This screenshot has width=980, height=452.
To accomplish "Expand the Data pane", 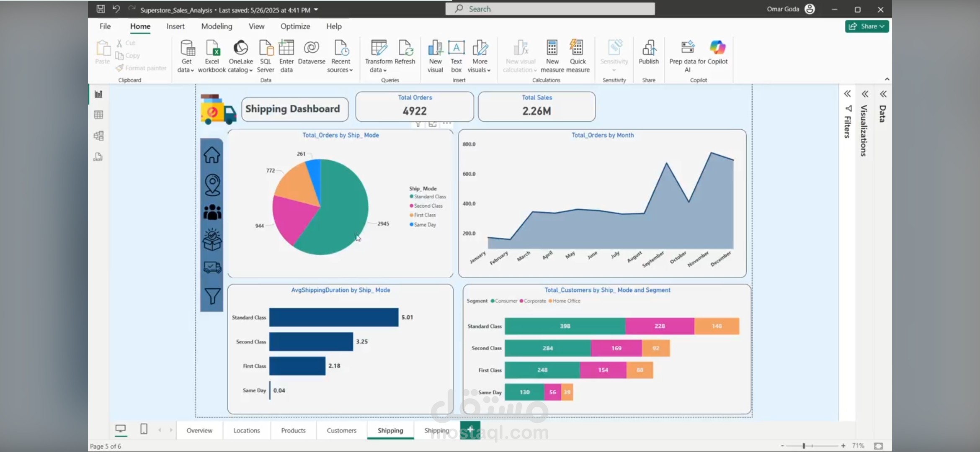I will pyautogui.click(x=883, y=94).
